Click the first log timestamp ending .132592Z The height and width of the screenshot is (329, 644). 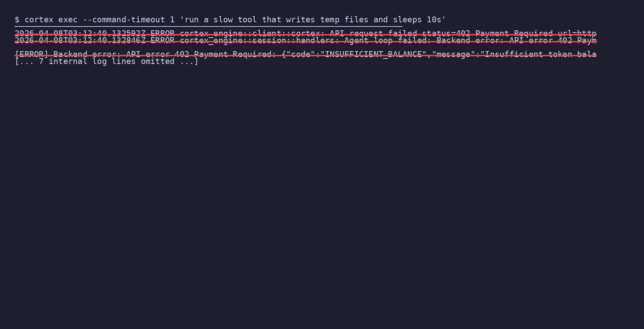pyautogui.click(x=80, y=34)
